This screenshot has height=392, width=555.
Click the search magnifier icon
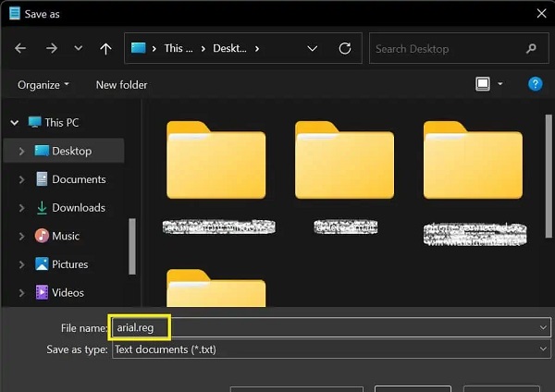[531, 48]
